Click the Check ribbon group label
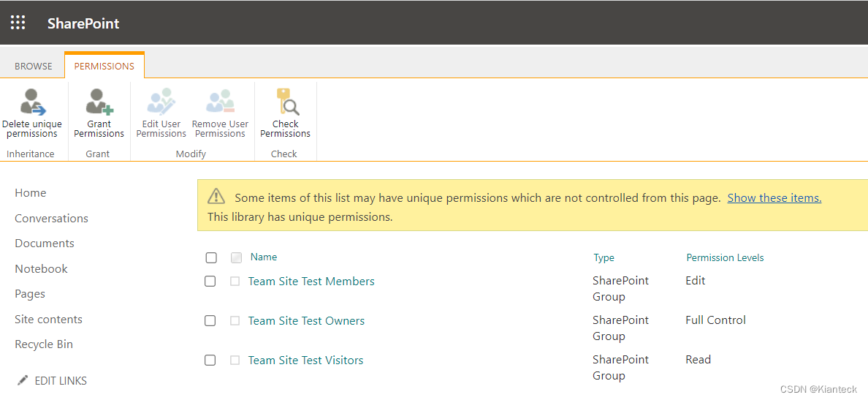 [284, 154]
